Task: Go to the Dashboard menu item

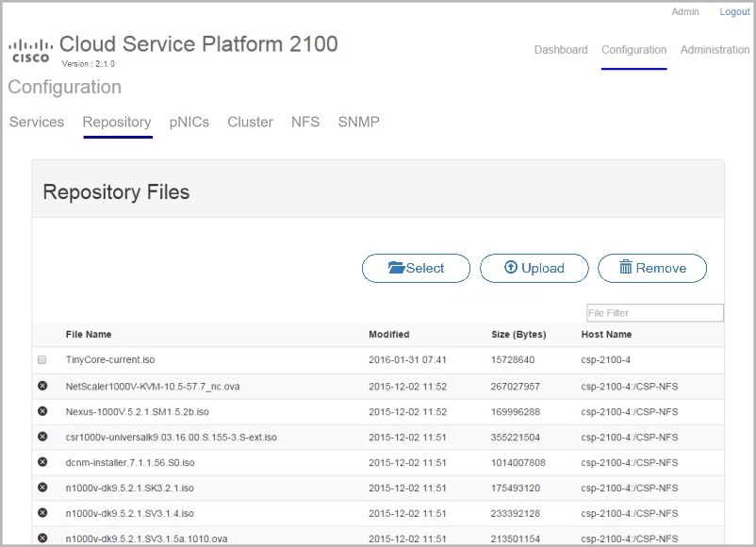Action: (560, 49)
